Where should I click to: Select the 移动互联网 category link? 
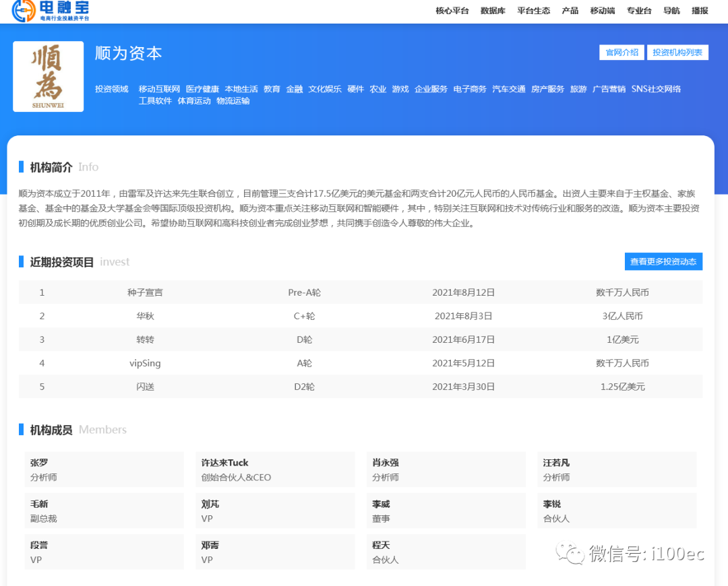(x=160, y=88)
